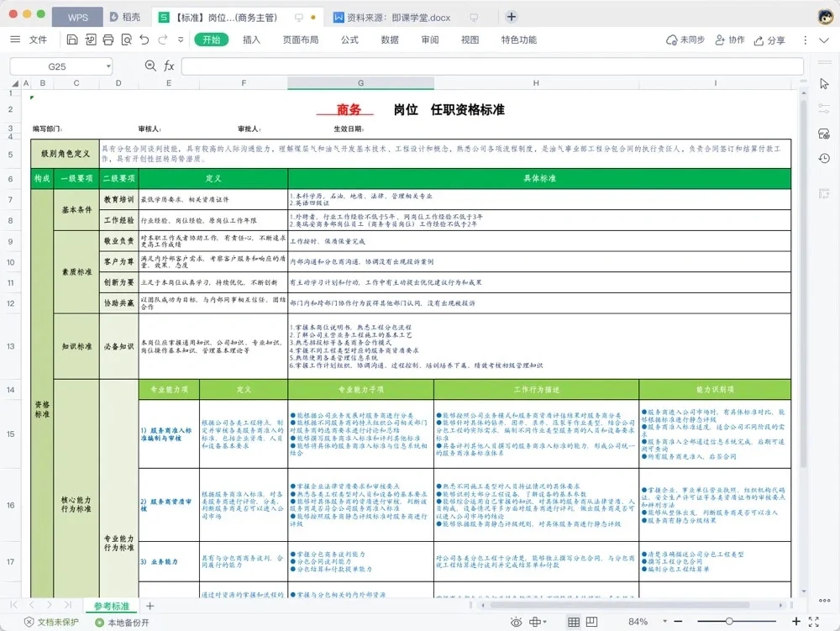The height and width of the screenshot is (631, 840).
Task: Click the Save icon
Action: (x=74, y=39)
